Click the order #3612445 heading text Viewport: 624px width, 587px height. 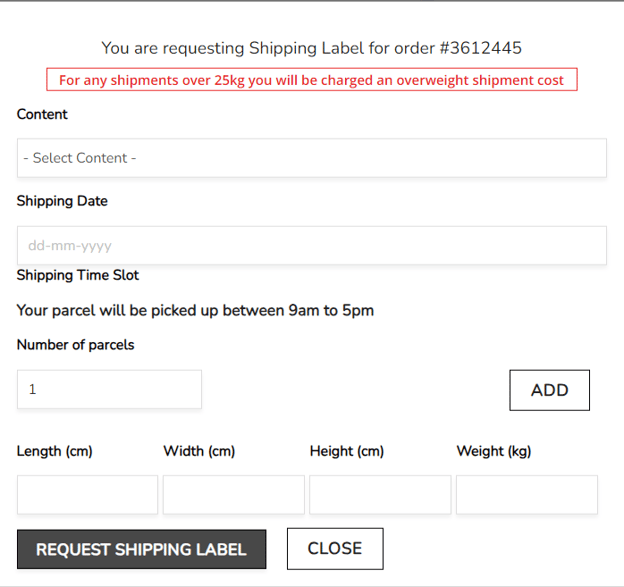click(x=311, y=47)
